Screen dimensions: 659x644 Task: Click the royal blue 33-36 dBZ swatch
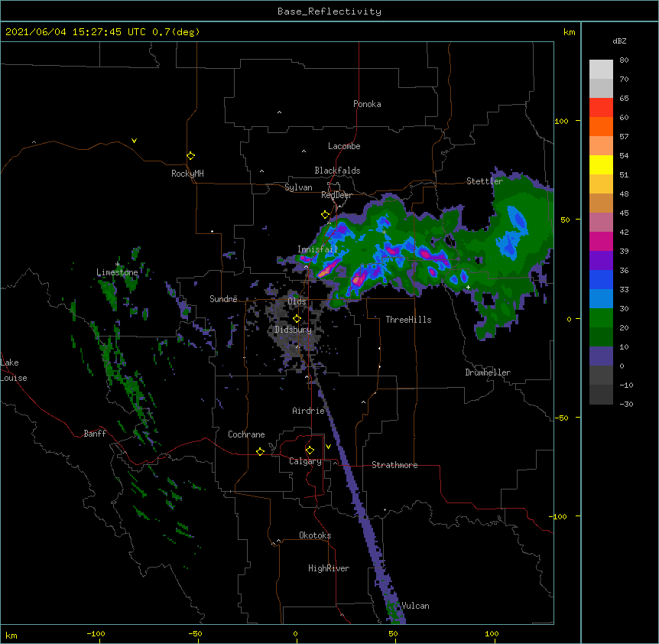click(601, 279)
